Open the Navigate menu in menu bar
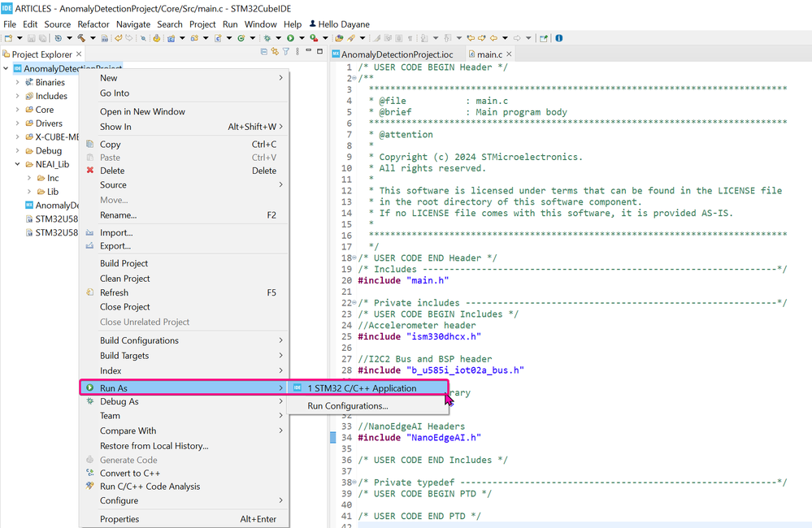Screen dimensions: 812x528 pyautogui.click(x=132, y=24)
